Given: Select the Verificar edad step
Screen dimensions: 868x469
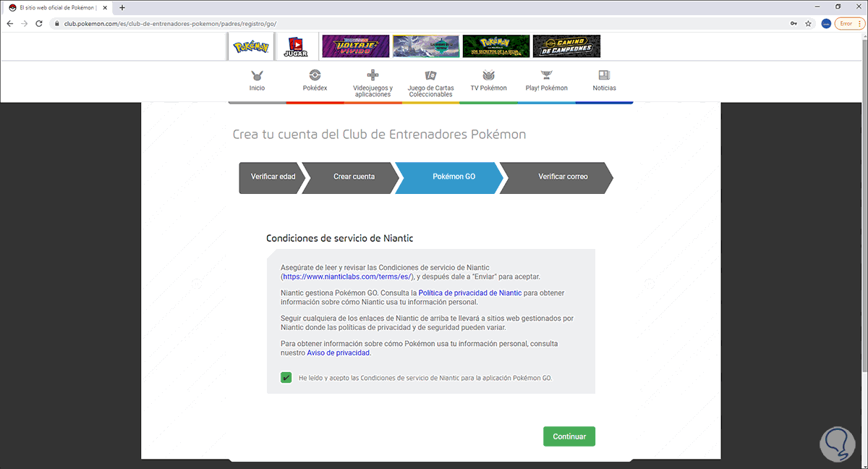Looking at the screenshot, I should click(273, 177).
